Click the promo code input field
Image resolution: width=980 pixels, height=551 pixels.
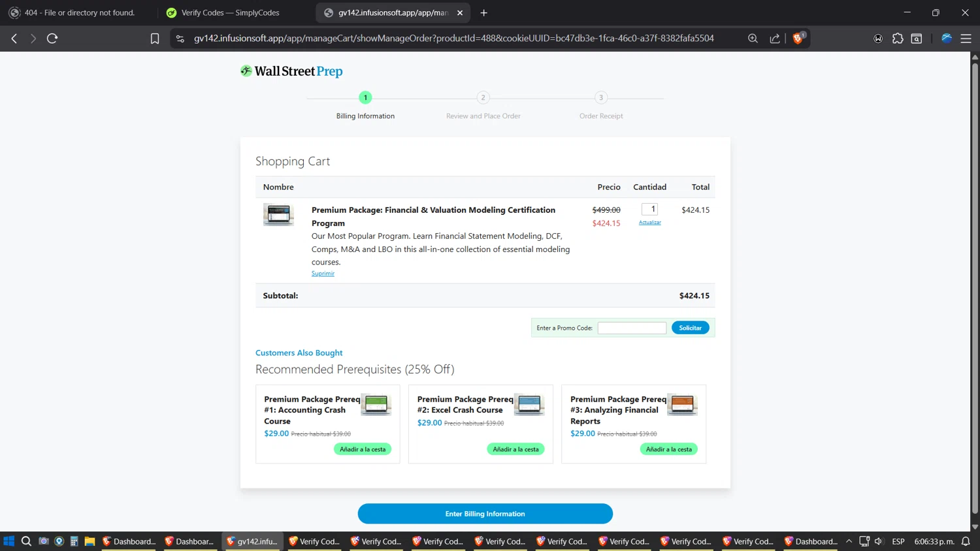point(632,328)
